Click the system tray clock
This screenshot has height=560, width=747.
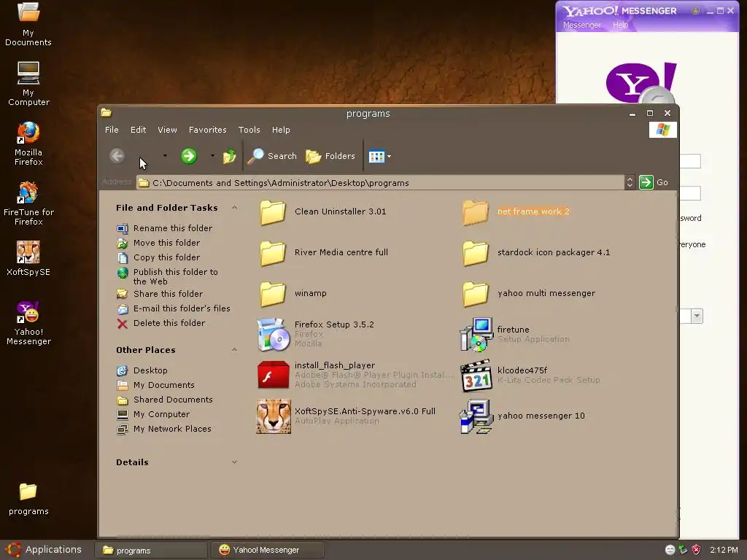coord(724,550)
